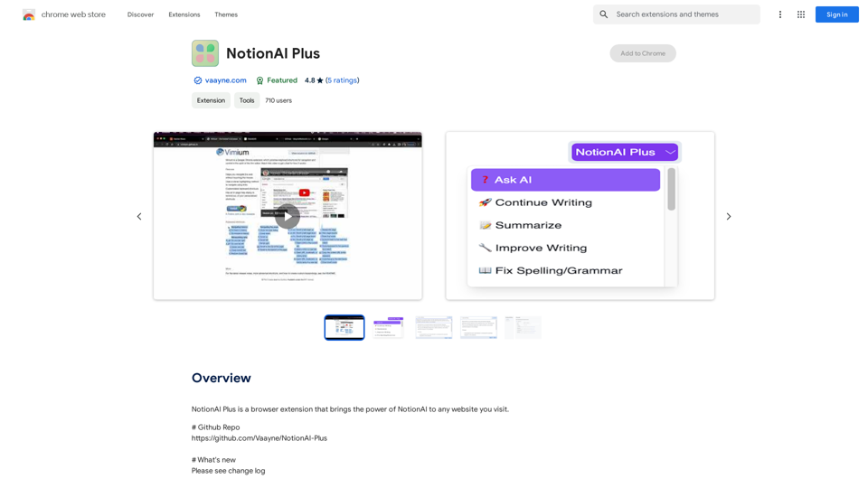Focus the search extensions and themes field

676,14
